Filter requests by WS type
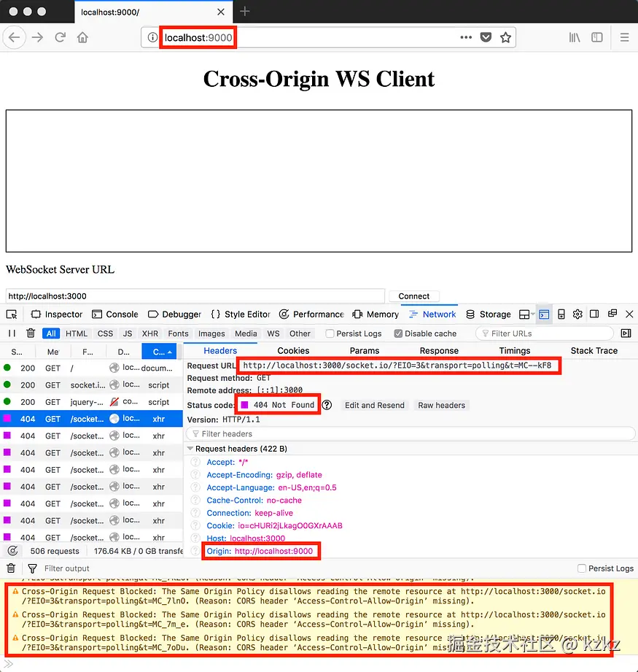Viewport: 638px width, 672px height. click(273, 333)
